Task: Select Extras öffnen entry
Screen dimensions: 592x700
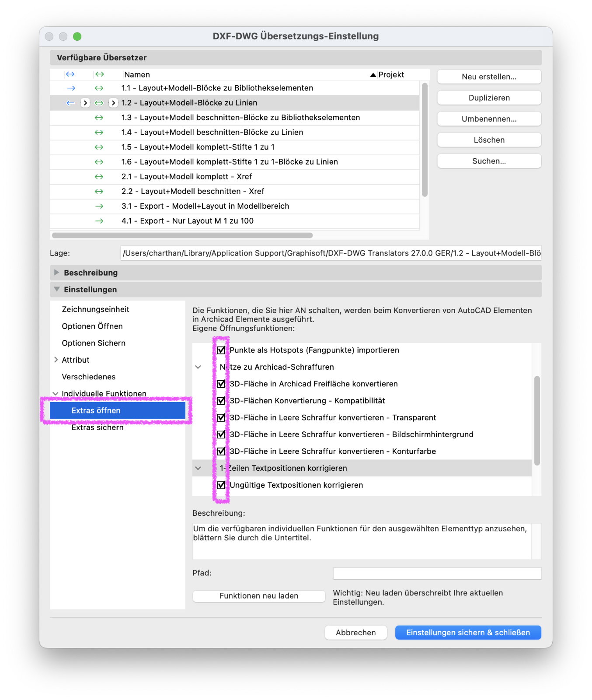Action: 118,410
